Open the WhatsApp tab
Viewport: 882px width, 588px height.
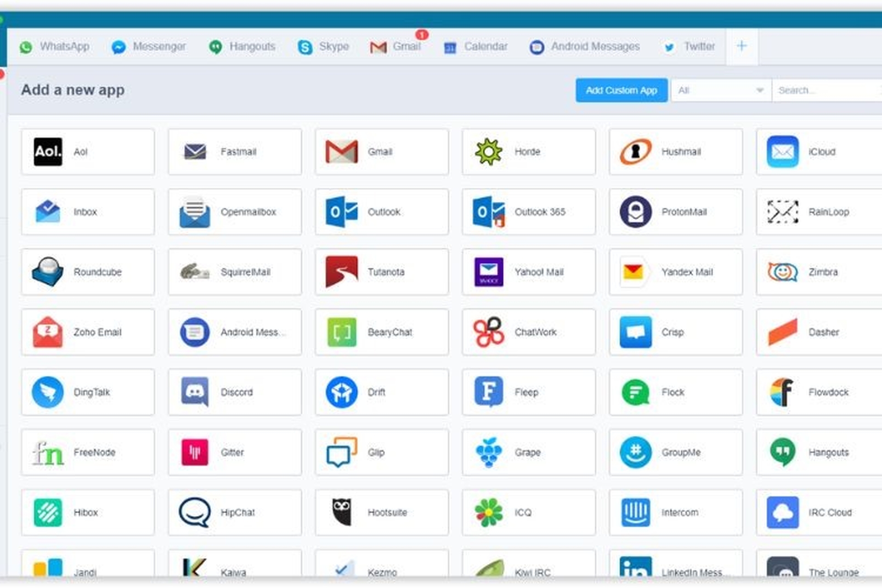54,46
